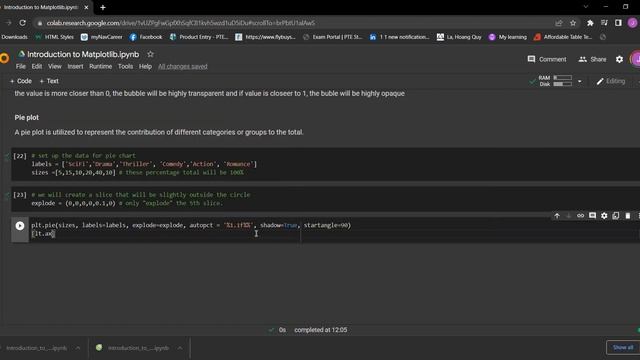
Task: Close the Introduction to Matplotlib tab
Action: (x=86, y=7)
